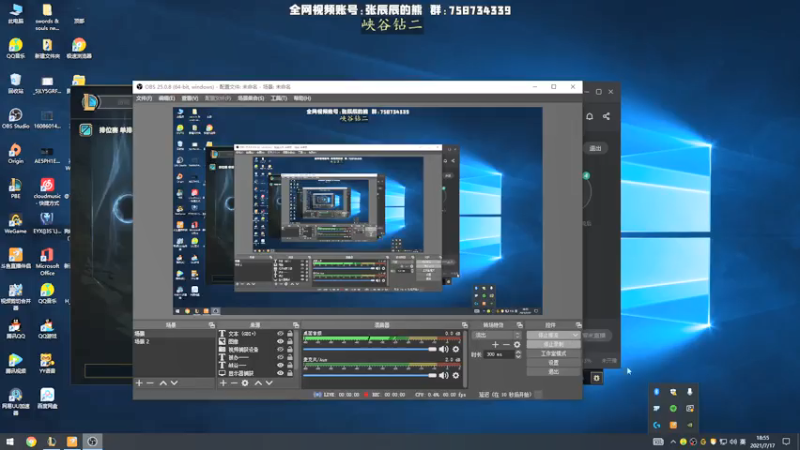Toggle visibility of 文本 (GDI+) source
The width and height of the screenshot is (800, 450).
click(x=280, y=334)
